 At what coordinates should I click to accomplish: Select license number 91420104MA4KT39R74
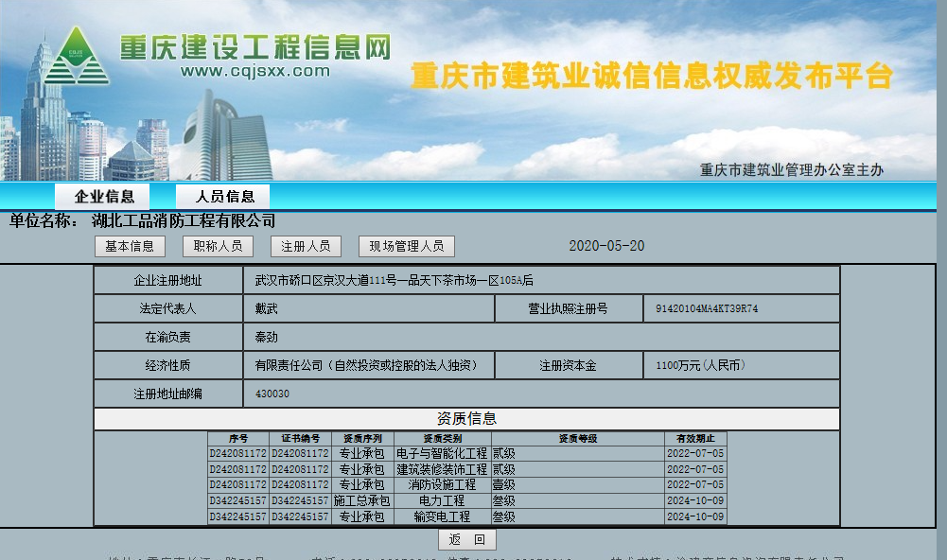[707, 308]
